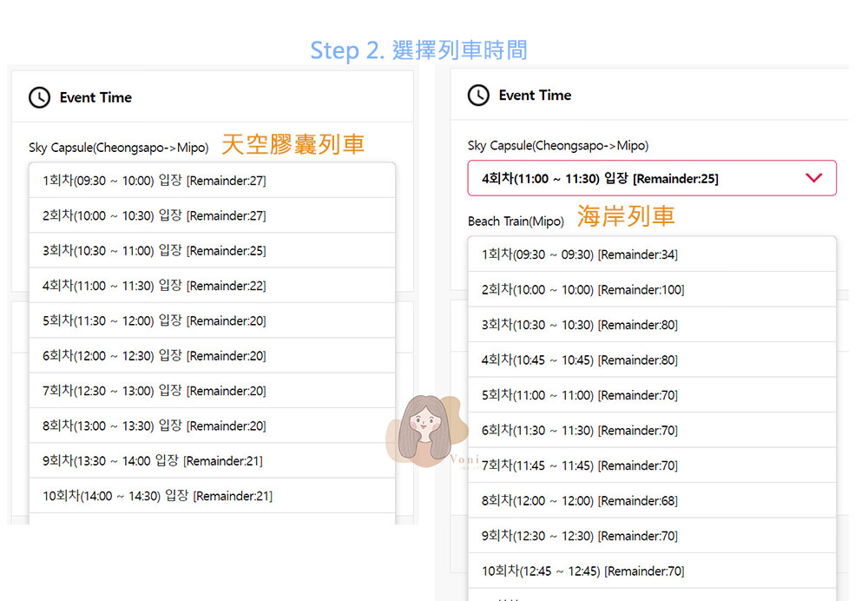Select Beach Train 4회차(10:45 ~ 10:45) option

pos(651,360)
